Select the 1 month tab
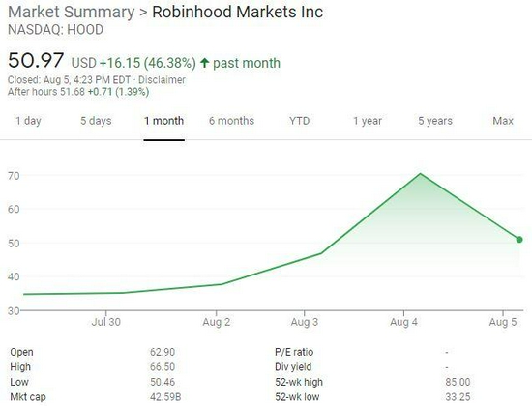The height and width of the screenshot is (406, 532). pos(163,121)
